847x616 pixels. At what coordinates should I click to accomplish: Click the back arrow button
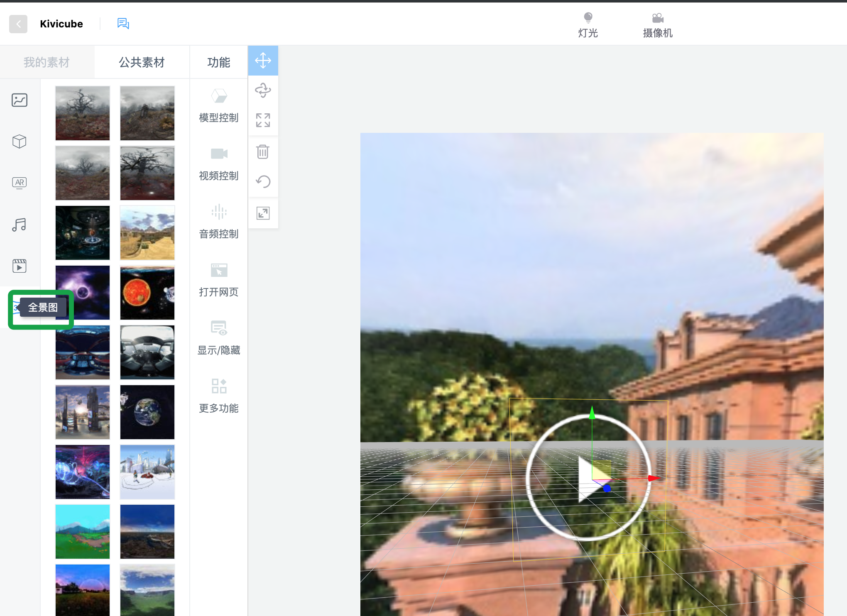tap(18, 24)
